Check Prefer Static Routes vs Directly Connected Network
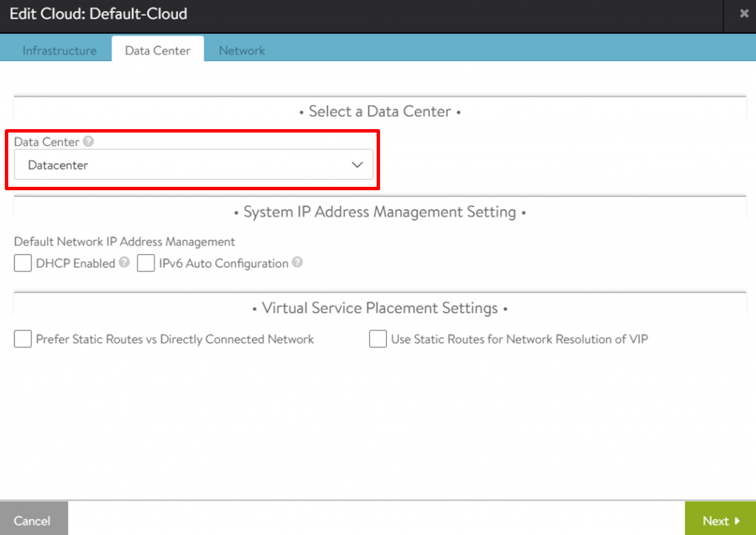 (x=23, y=339)
